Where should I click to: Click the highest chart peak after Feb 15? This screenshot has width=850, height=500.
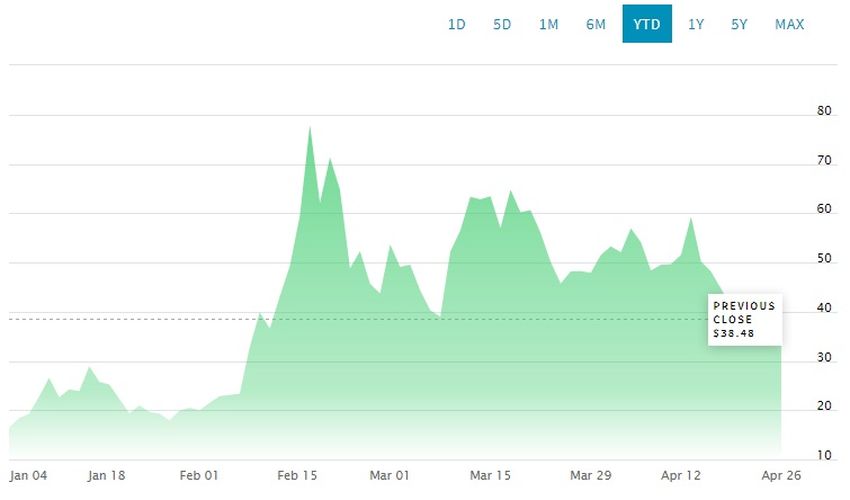310,127
